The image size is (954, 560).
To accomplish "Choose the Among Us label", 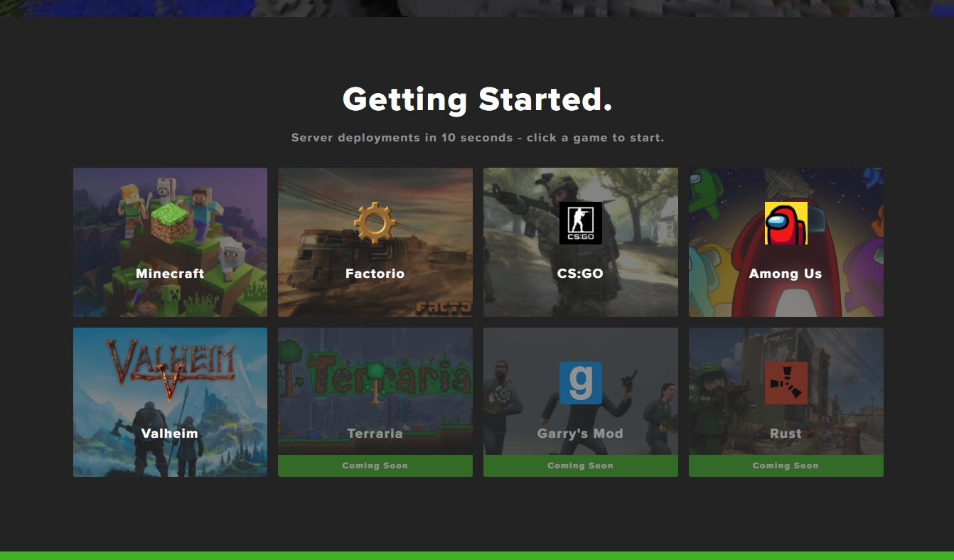I will (x=786, y=274).
